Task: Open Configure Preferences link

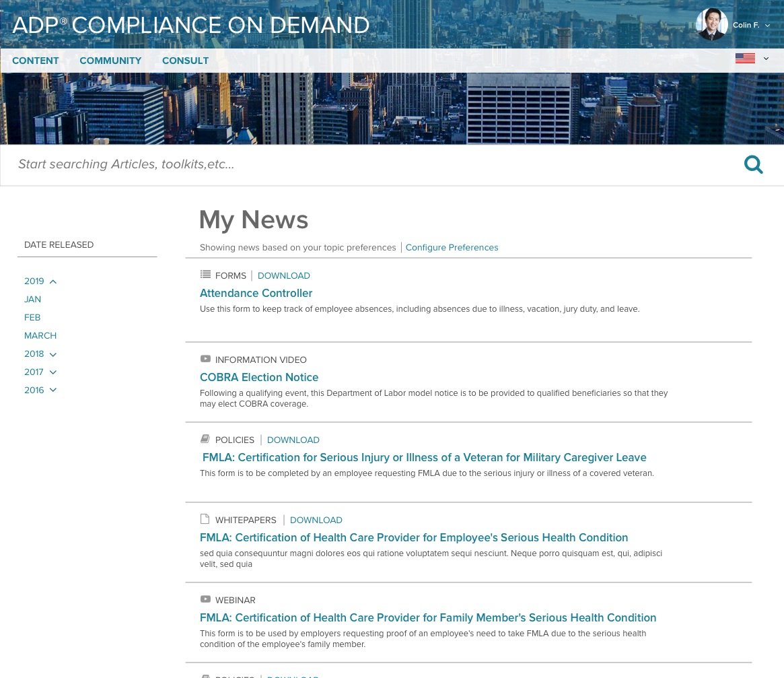Action: (x=452, y=247)
